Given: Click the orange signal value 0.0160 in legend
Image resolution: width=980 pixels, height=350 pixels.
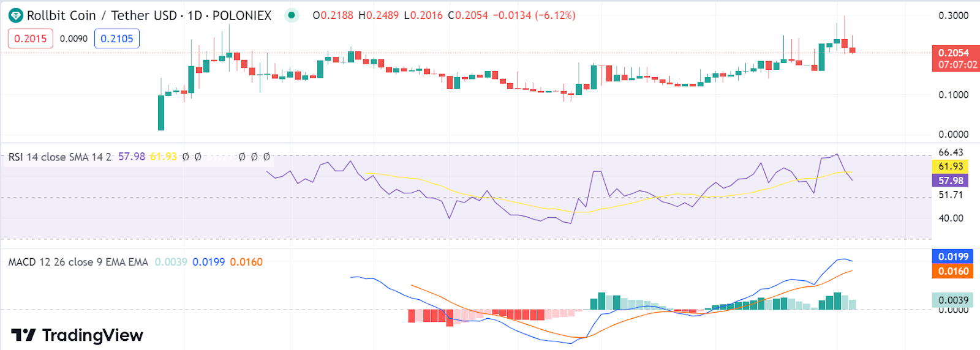Looking at the screenshot, I should (246, 262).
